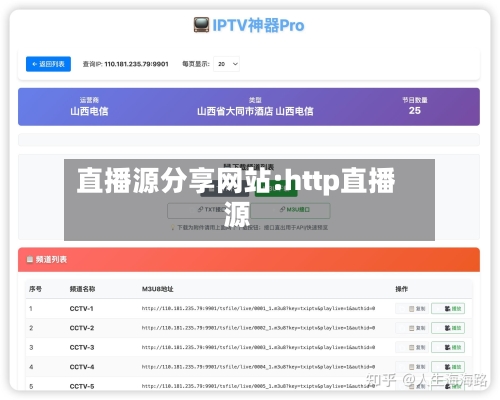Play CCTV-3 with the 播放 button
Image resolution: width=500 pixels, height=400 pixels.
448,347
